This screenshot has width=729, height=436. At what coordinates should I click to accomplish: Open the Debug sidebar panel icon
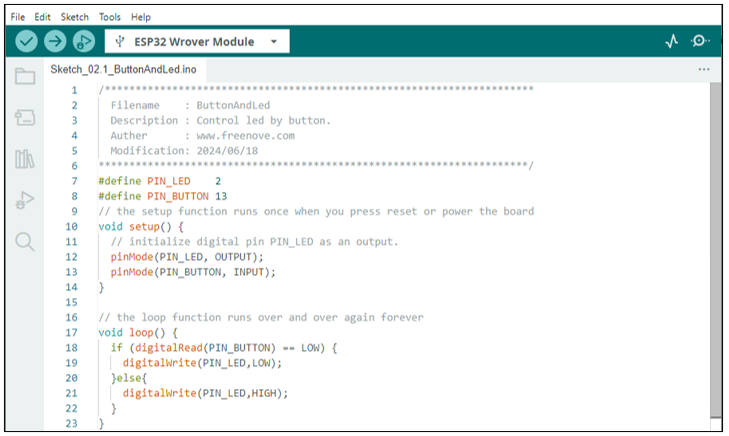[x=25, y=200]
